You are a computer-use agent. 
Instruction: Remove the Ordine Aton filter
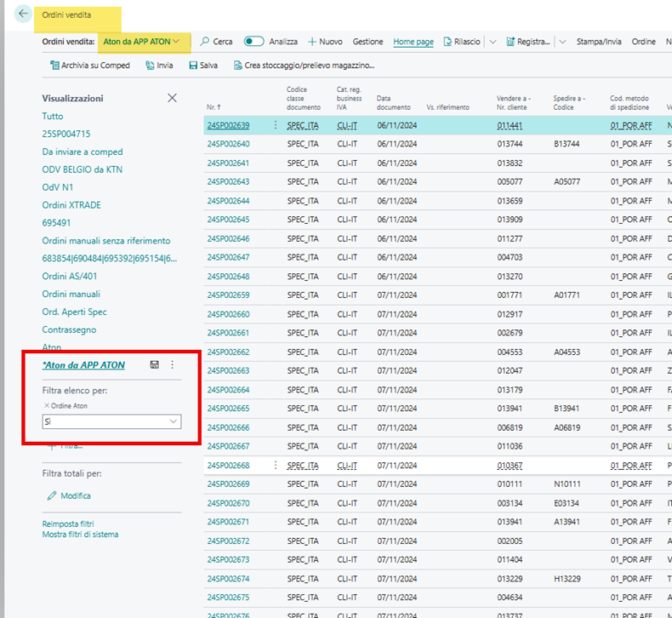click(x=47, y=405)
